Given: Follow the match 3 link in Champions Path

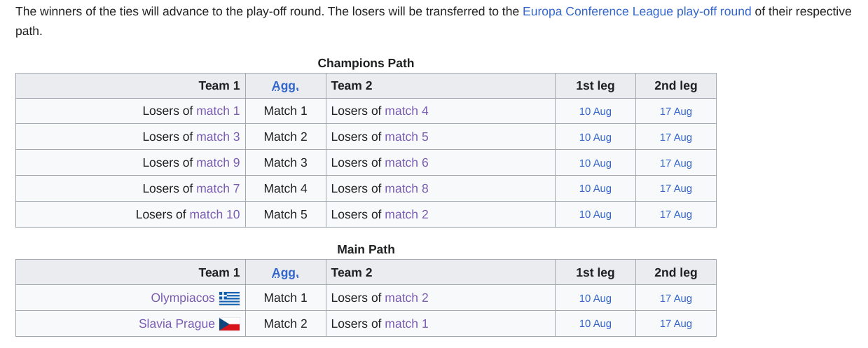Looking at the screenshot, I should (x=218, y=137).
